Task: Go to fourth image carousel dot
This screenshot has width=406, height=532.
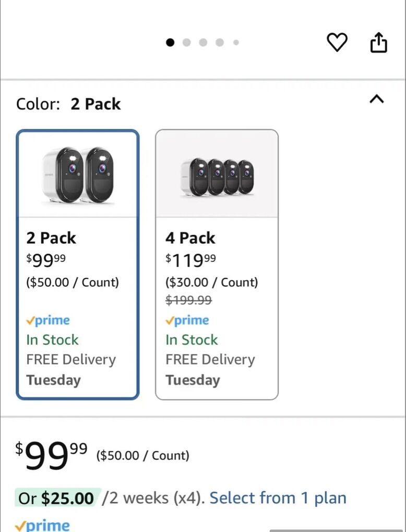Action: [x=220, y=43]
